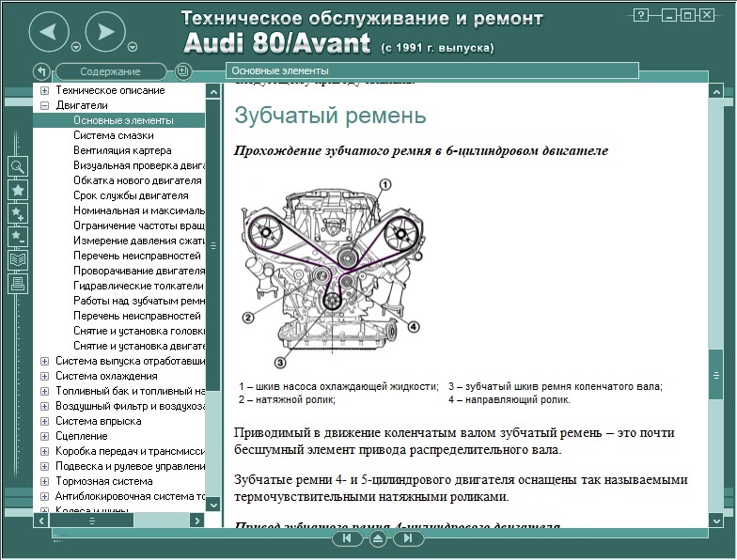Open the Содержание tab

click(111, 71)
